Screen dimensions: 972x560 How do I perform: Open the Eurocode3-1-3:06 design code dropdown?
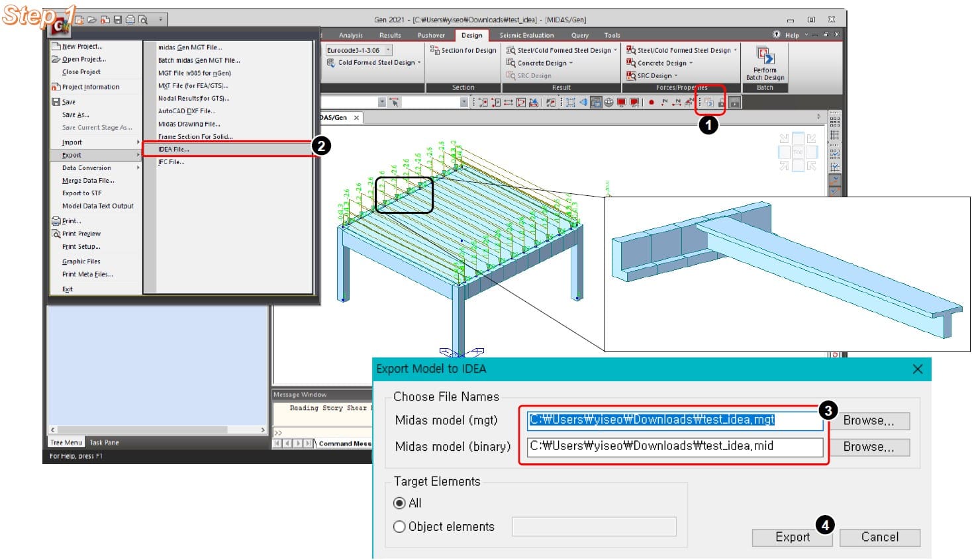coord(388,50)
